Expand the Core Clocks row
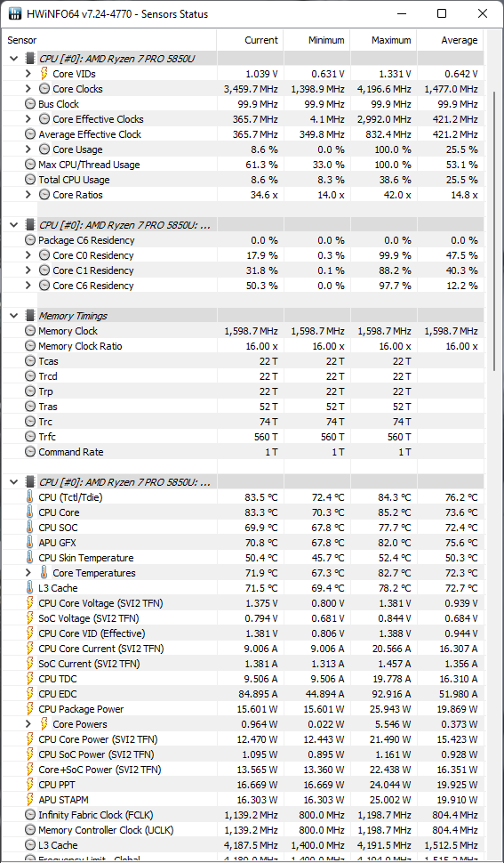This screenshot has width=504, height=863. pos(28,89)
